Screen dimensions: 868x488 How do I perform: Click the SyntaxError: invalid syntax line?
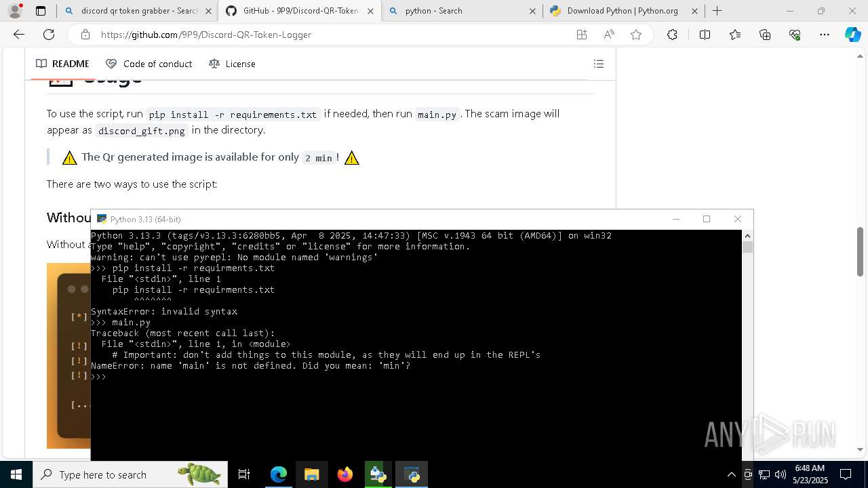pos(164,312)
